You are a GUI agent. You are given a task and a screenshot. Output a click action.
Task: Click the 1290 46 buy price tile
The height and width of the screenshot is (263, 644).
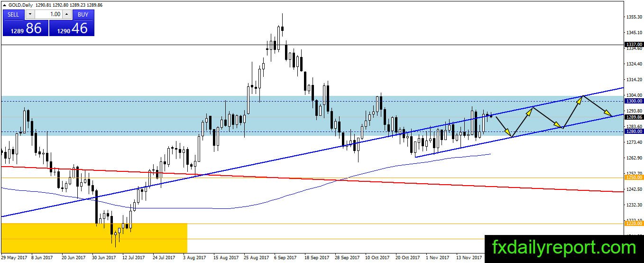click(x=72, y=28)
